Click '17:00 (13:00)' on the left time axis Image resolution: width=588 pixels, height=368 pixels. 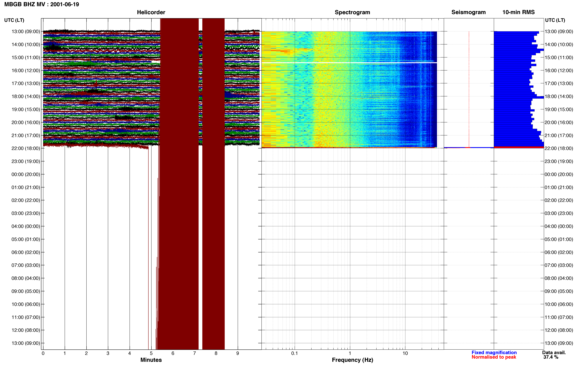pyautogui.click(x=26, y=83)
